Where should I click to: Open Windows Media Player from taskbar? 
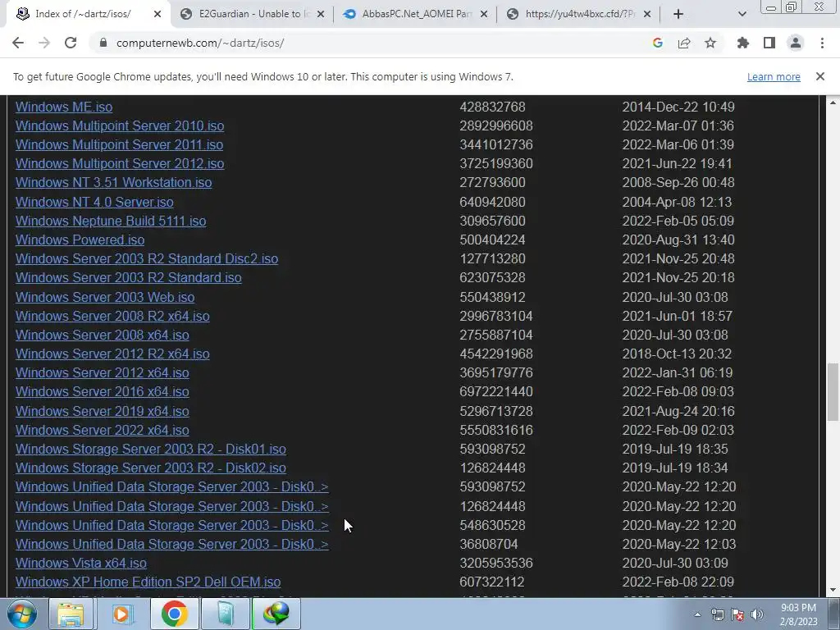click(x=121, y=614)
